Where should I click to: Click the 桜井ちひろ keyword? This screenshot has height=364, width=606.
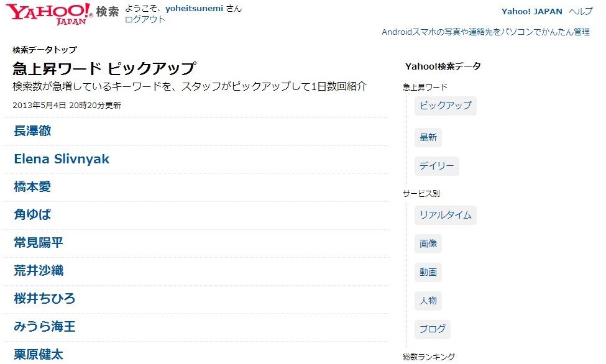pyautogui.click(x=45, y=299)
